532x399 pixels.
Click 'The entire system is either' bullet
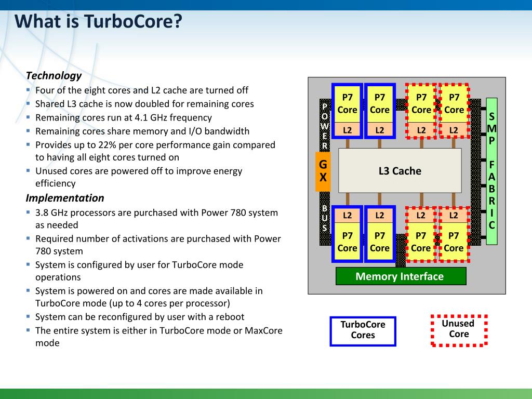[x=159, y=337]
